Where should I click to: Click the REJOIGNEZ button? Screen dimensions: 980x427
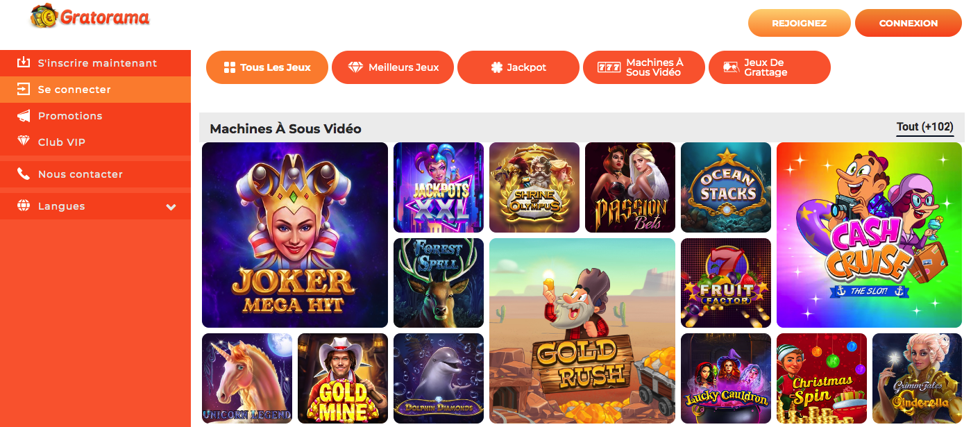(800, 23)
